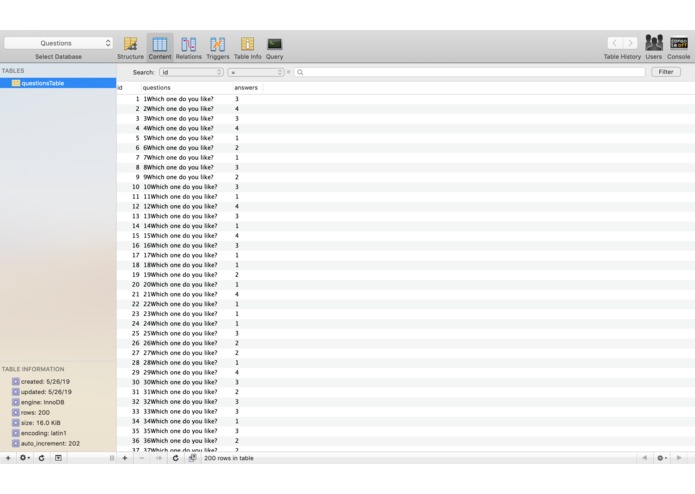Sort by the answers column header

[x=248, y=88]
